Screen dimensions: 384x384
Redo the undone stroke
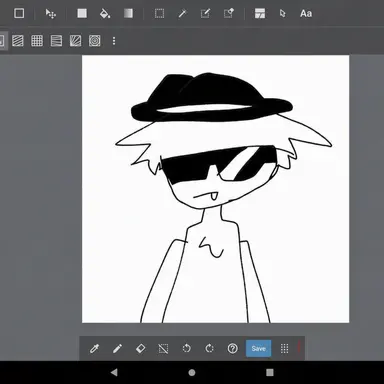(209, 349)
